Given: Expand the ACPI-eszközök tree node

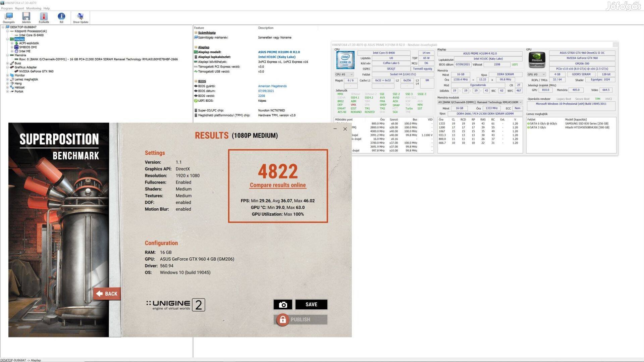Looking at the screenshot, I should point(12,43).
